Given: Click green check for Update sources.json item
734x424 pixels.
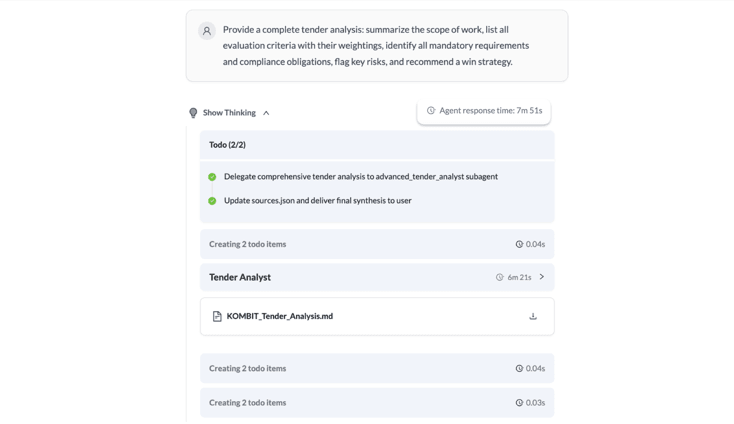Looking at the screenshot, I should pos(212,201).
